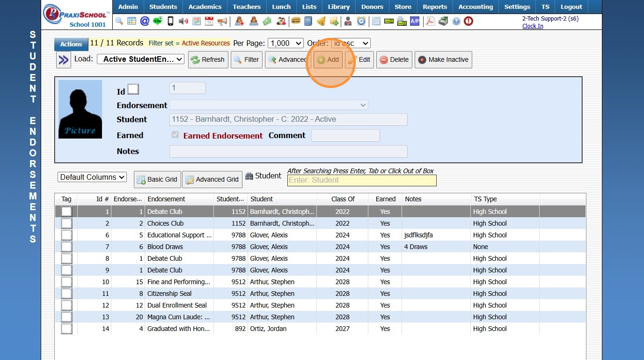Open the Load Active StudentEn... dropdown
This screenshot has height=360, width=644.
click(140, 59)
